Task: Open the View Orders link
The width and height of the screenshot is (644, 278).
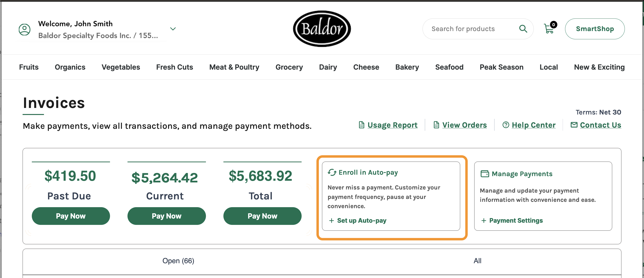Action: [x=464, y=125]
